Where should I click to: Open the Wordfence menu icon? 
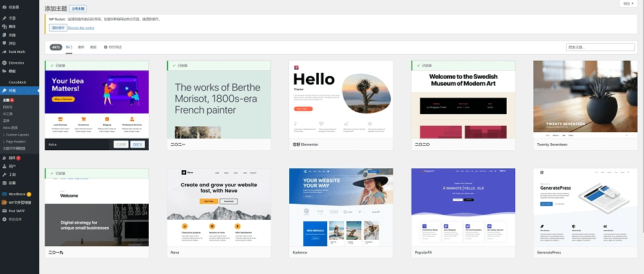(4, 193)
